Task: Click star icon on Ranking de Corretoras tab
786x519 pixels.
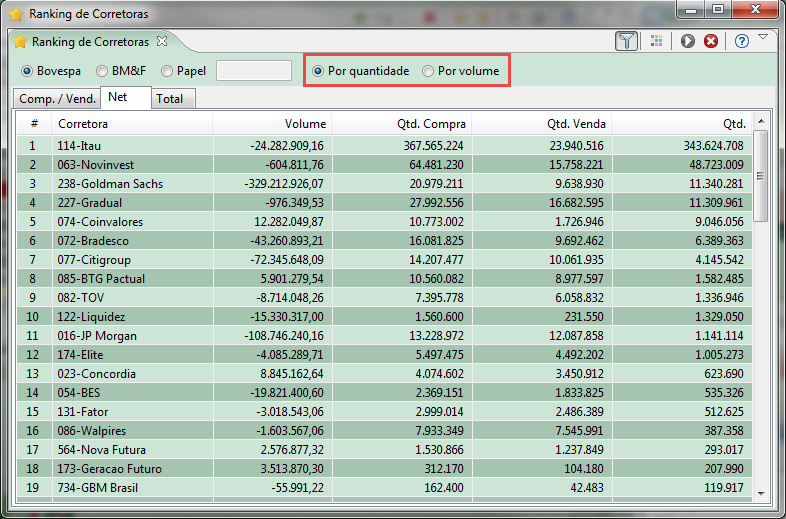Action: pyautogui.click(x=20, y=42)
